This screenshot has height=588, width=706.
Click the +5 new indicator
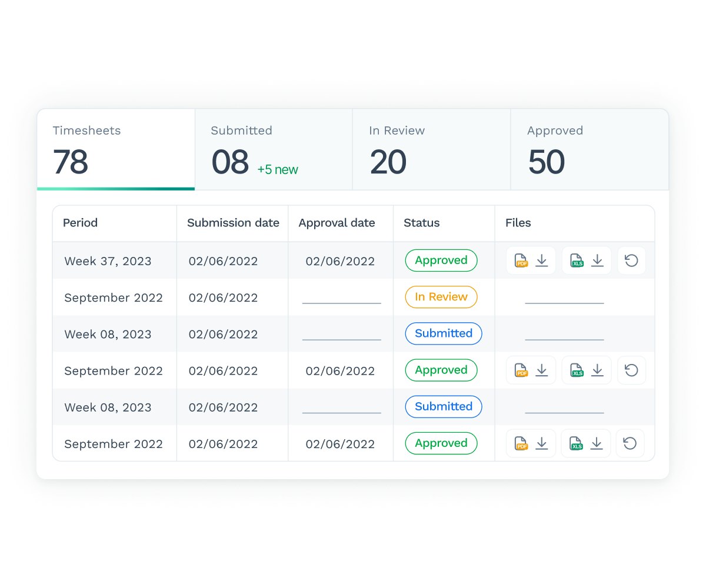point(278,170)
